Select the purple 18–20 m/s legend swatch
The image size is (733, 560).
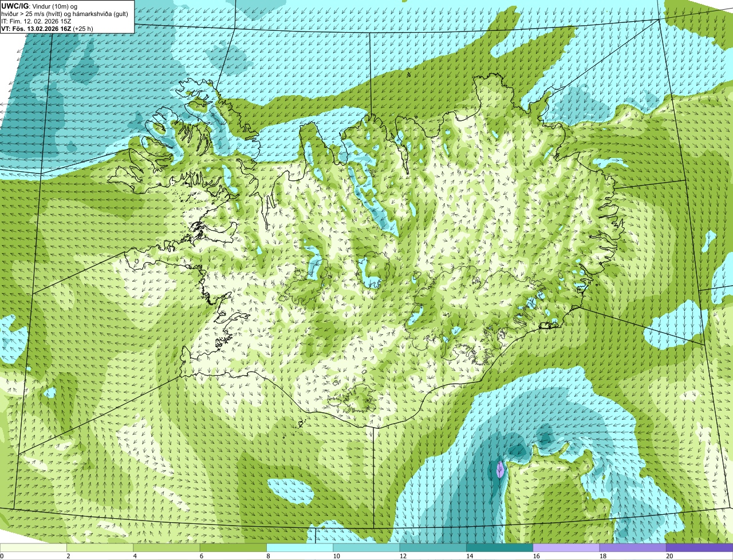point(633,548)
